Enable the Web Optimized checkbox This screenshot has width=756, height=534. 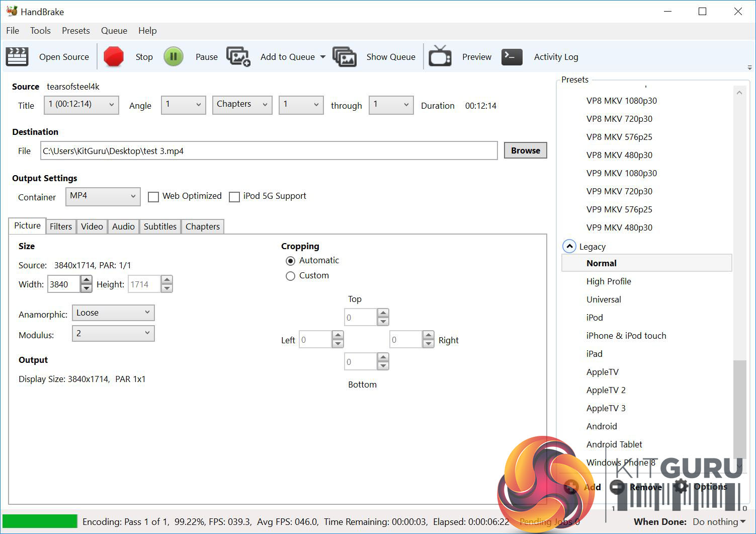153,197
